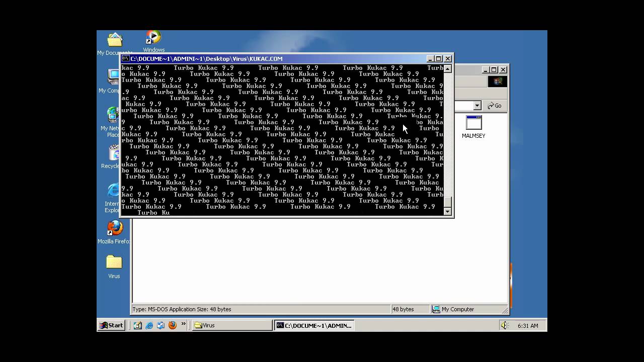Click 'Type: MS-DOS Application Size: 48 bytes' status
This screenshot has width=644, height=362.
click(x=260, y=309)
